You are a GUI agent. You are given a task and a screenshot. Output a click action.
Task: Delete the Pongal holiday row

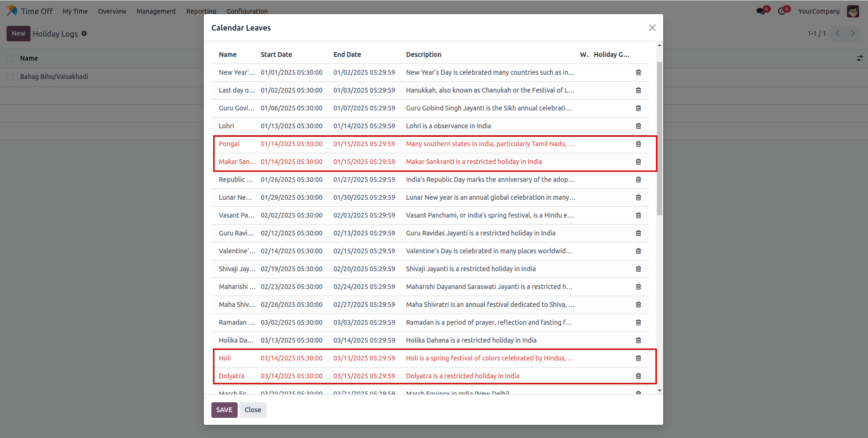click(x=638, y=144)
